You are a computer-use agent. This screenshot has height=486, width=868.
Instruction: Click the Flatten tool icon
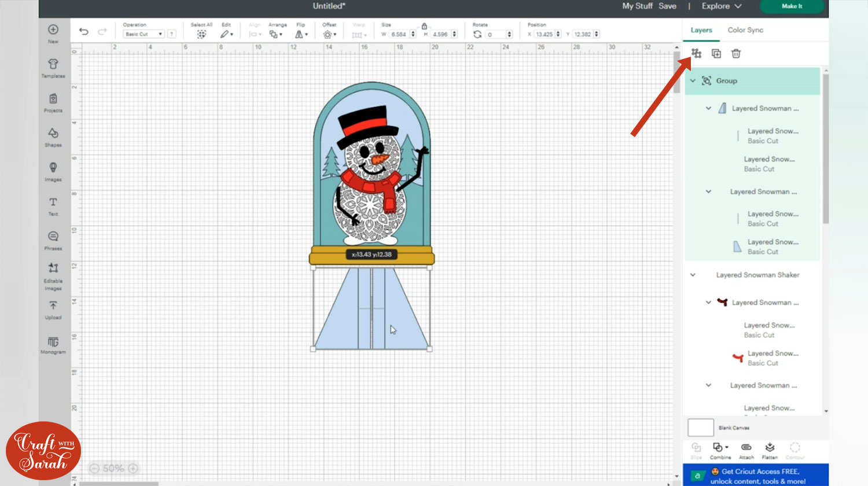(x=769, y=450)
